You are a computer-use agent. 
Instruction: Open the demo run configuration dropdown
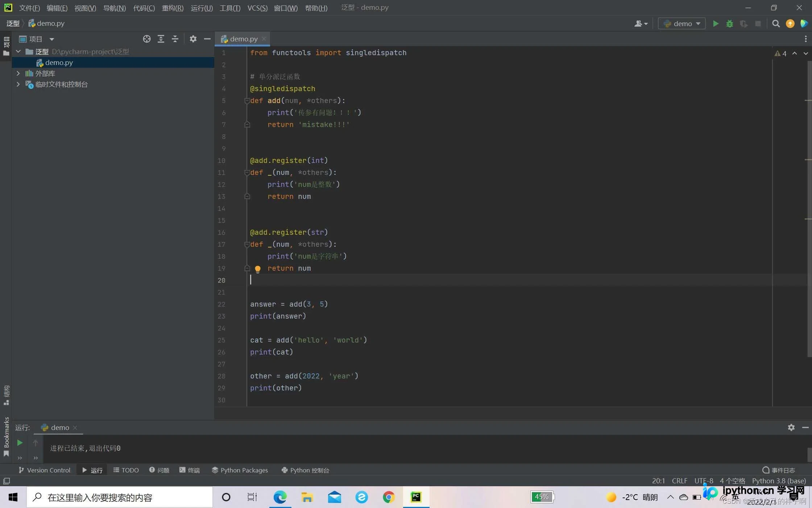pos(682,24)
